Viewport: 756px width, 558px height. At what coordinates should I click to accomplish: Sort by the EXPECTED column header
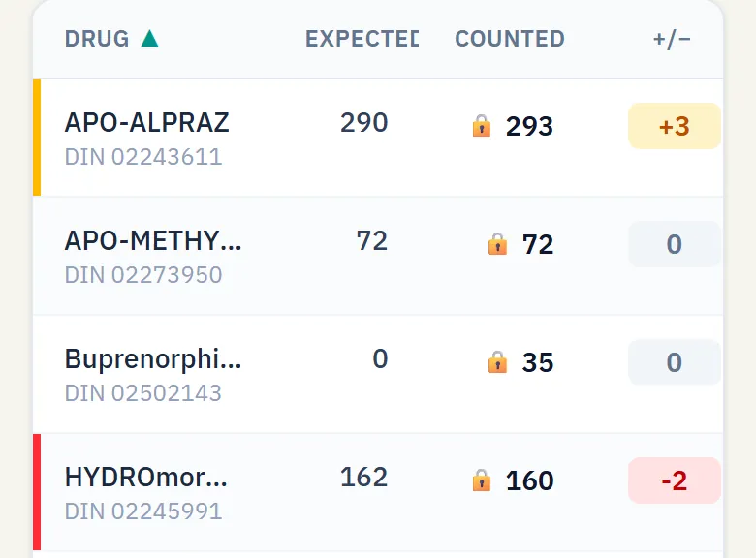tap(362, 39)
